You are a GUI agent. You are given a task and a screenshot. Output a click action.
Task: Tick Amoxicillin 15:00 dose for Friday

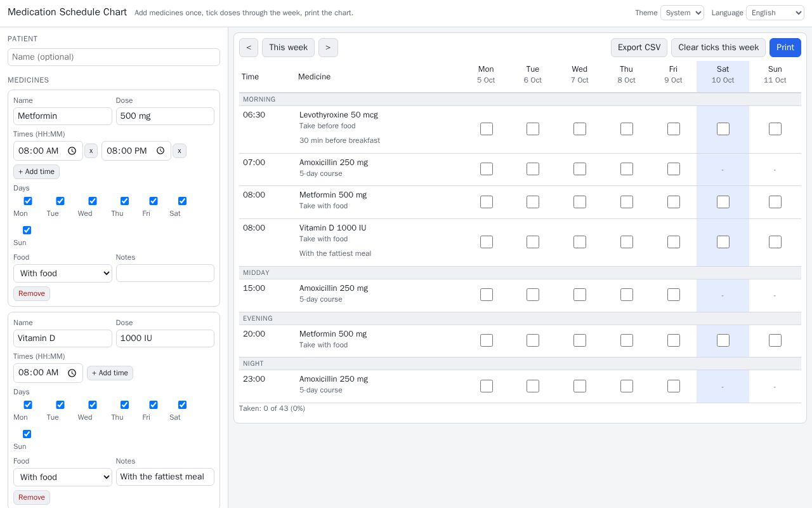[x=674, y=295]
